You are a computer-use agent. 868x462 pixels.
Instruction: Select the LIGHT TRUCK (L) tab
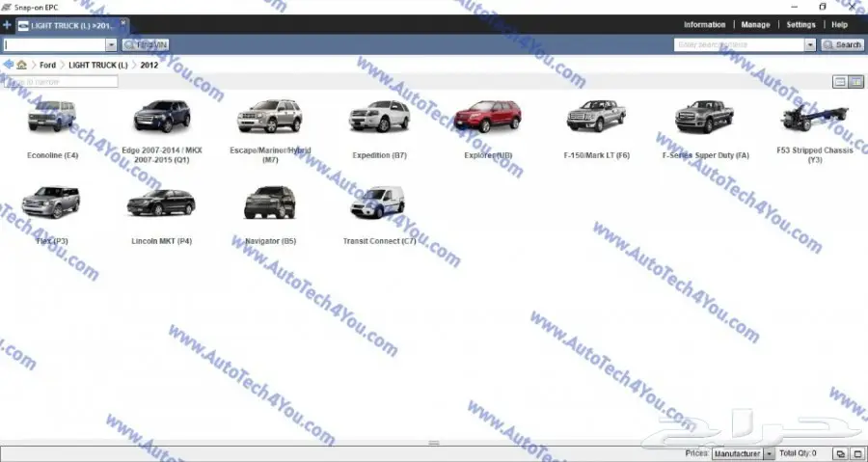coord(72,25)
